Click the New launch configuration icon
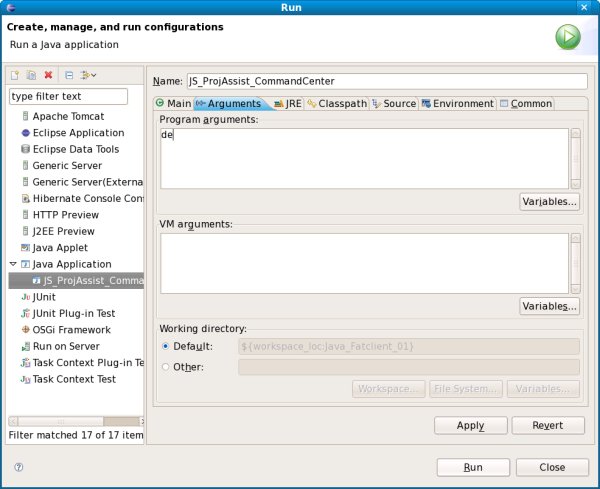The height and width of the screenshot is (489, 600). [15, 75]
